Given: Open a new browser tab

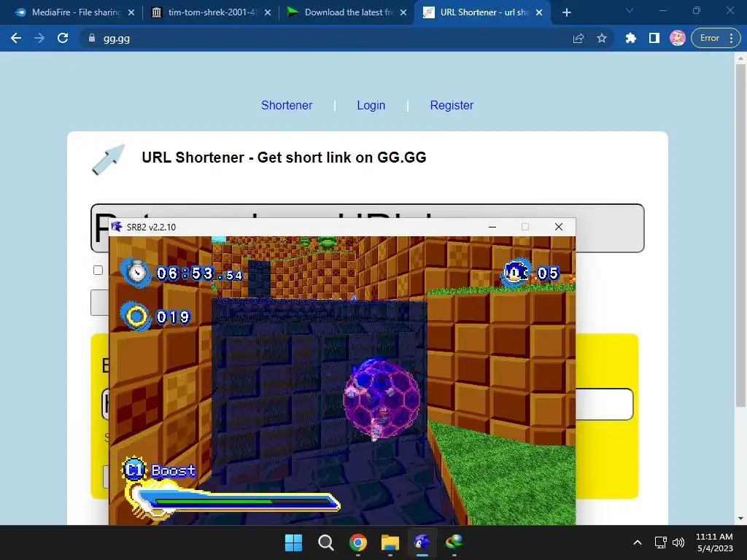Looking at the screenshot, I should [566, 12].
